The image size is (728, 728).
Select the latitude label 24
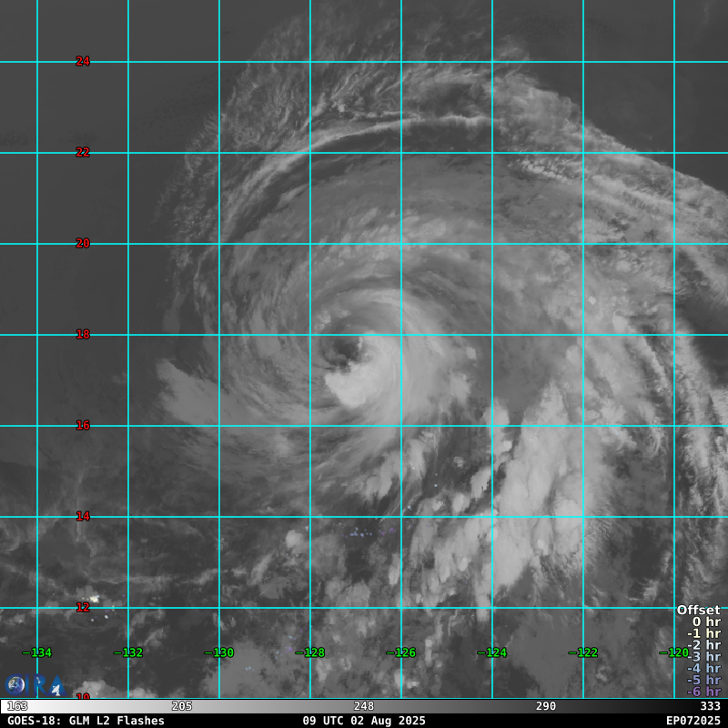click(x=83, y=61)
